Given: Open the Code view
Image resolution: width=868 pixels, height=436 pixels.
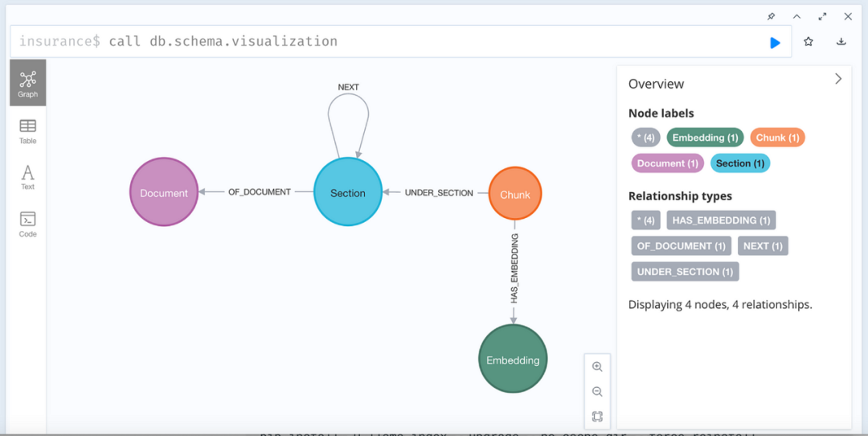Looking at the screenshot, I should (28, 224).
